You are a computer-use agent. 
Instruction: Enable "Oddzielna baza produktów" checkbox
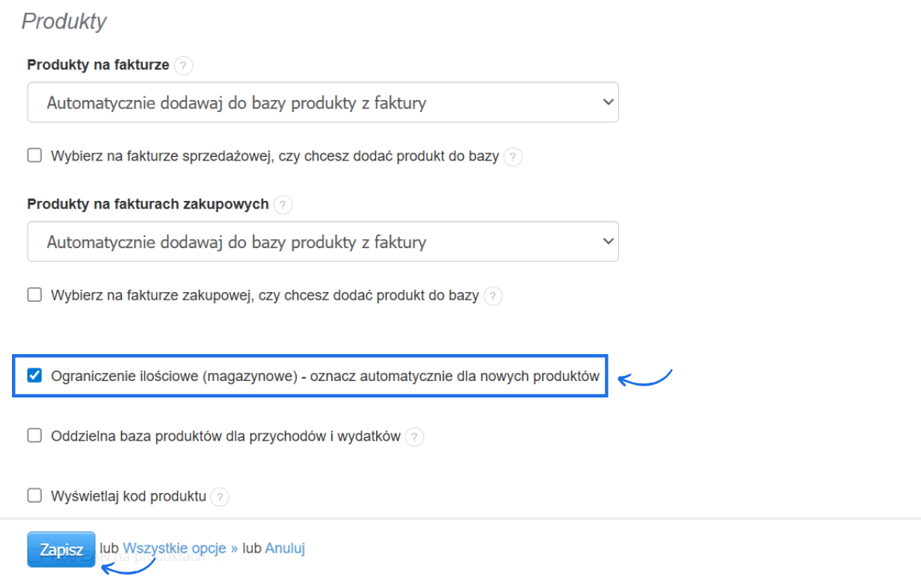coord(34,436)
